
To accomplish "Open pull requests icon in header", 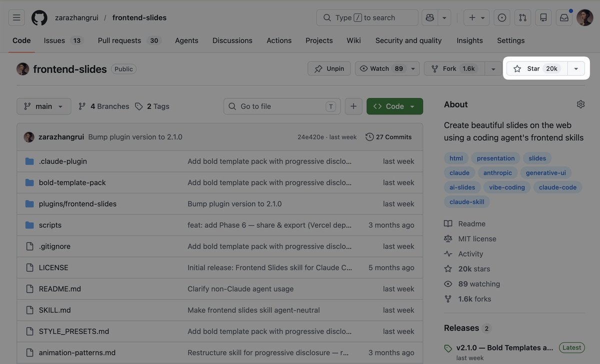I will pos(522,17).
